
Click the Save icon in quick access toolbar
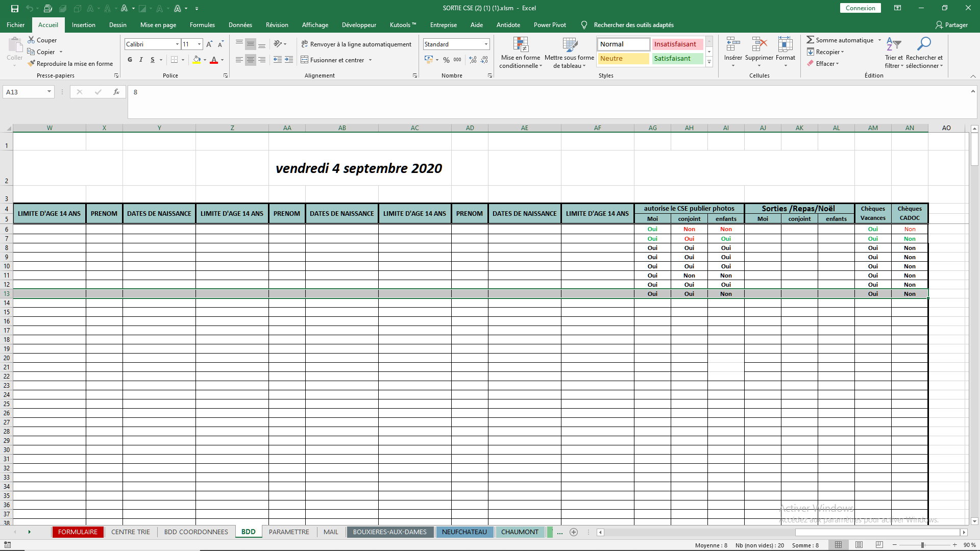pyautogui.click(x=15, y=8)
